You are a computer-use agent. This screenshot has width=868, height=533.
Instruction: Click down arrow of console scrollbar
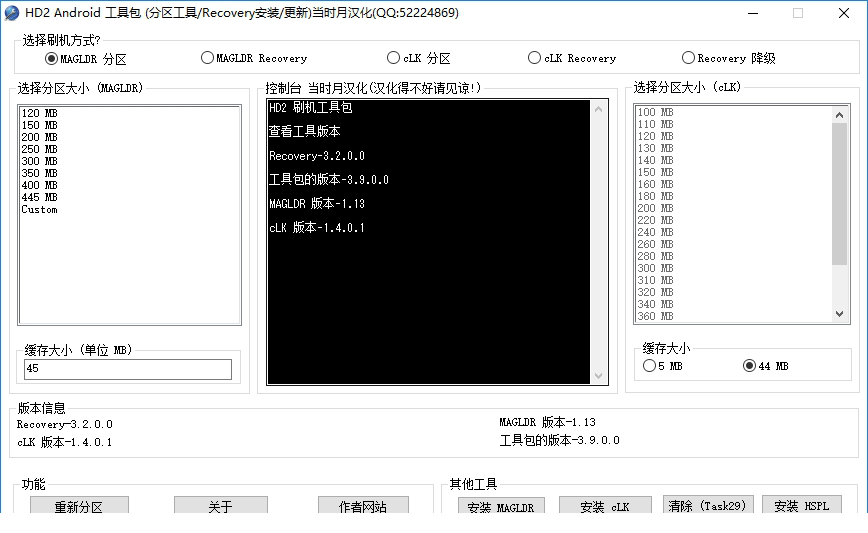[x=598, y=376]
